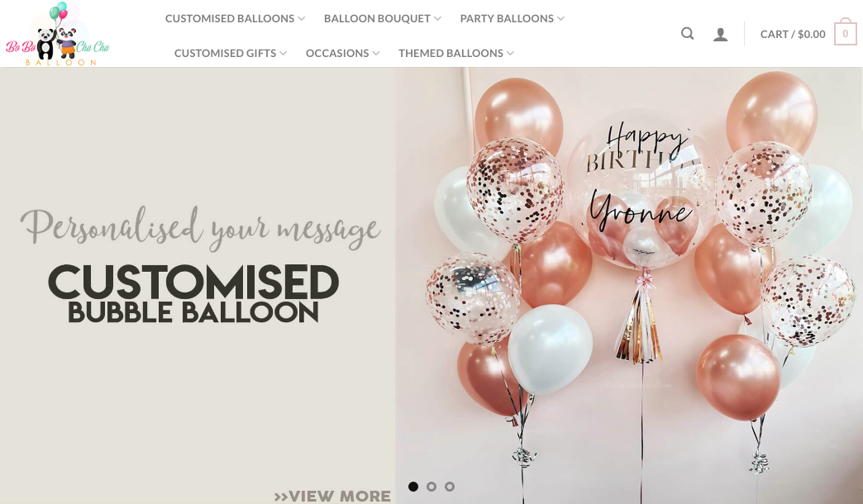This screenshot has height=504, width=863.
Task: Expand the Customised Gifts chevron
Action: pyautogui.click(x=284, y=54)
